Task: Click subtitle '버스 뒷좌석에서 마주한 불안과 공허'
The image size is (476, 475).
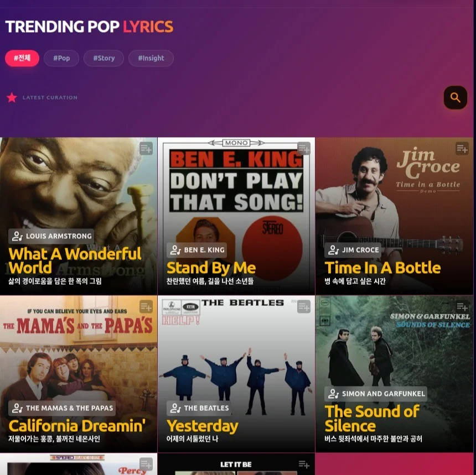Action: click(374, 439)
